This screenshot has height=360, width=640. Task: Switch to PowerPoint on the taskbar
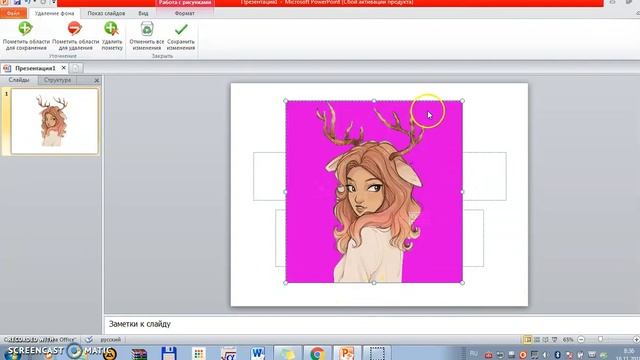(347, 353)
